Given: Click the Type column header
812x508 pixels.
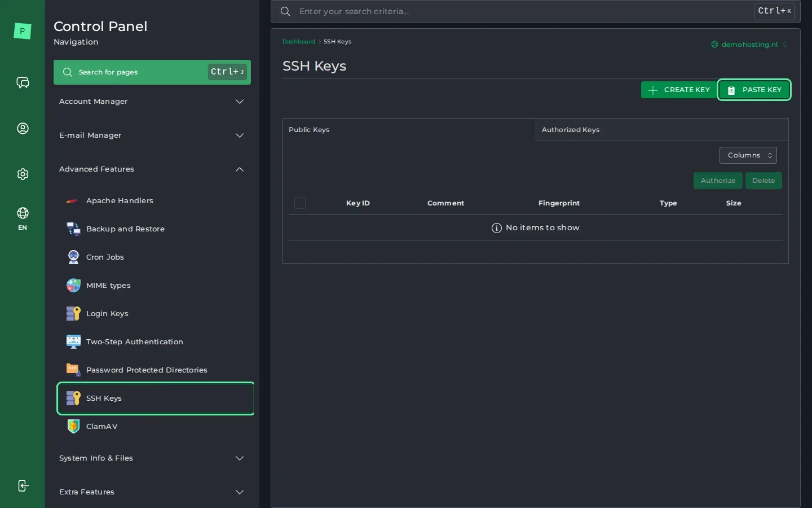Looking at the screenshot, I should [668, 203].
